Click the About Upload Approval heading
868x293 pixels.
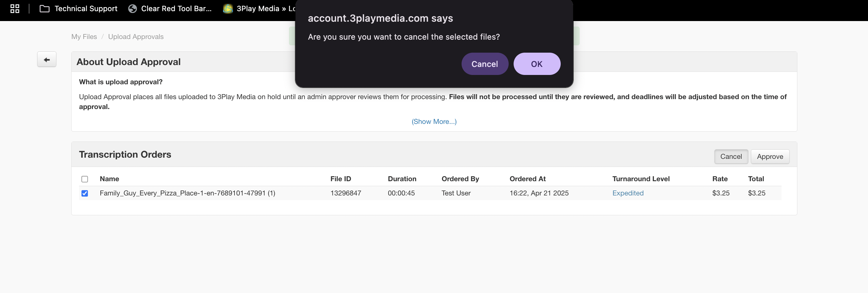pyautogui.click(x=128, y=62)
